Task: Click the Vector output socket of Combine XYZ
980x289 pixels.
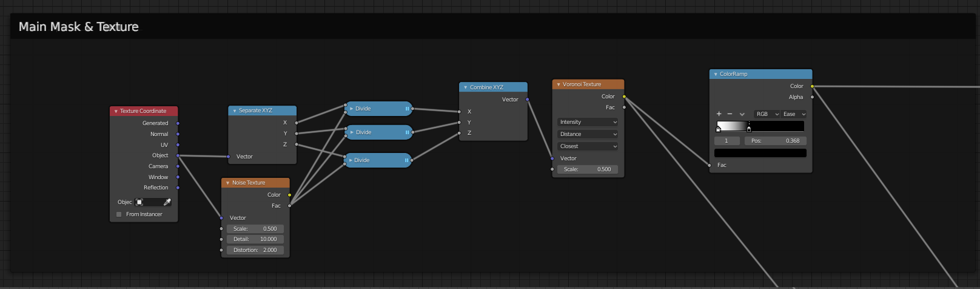Action: 527,100
